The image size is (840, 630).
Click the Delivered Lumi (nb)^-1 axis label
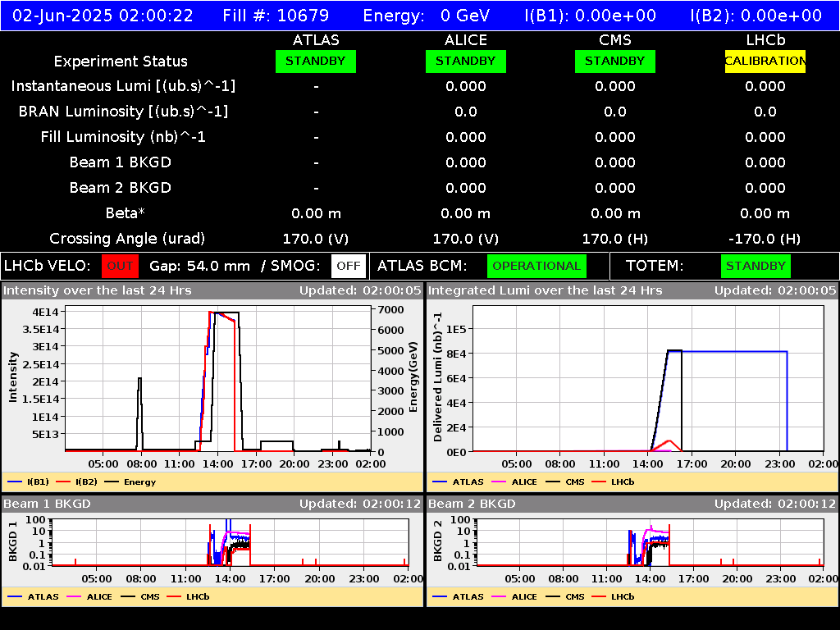tap(438, 377)
